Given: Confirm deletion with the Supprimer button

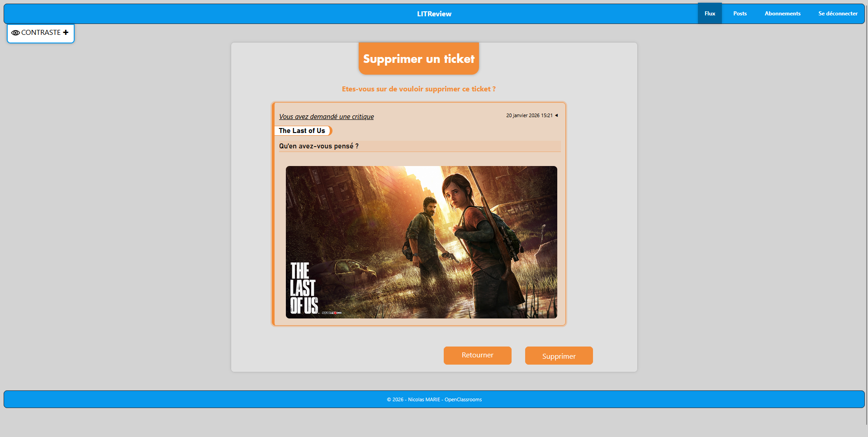Looking at the screenshot, I should (559, 356).
